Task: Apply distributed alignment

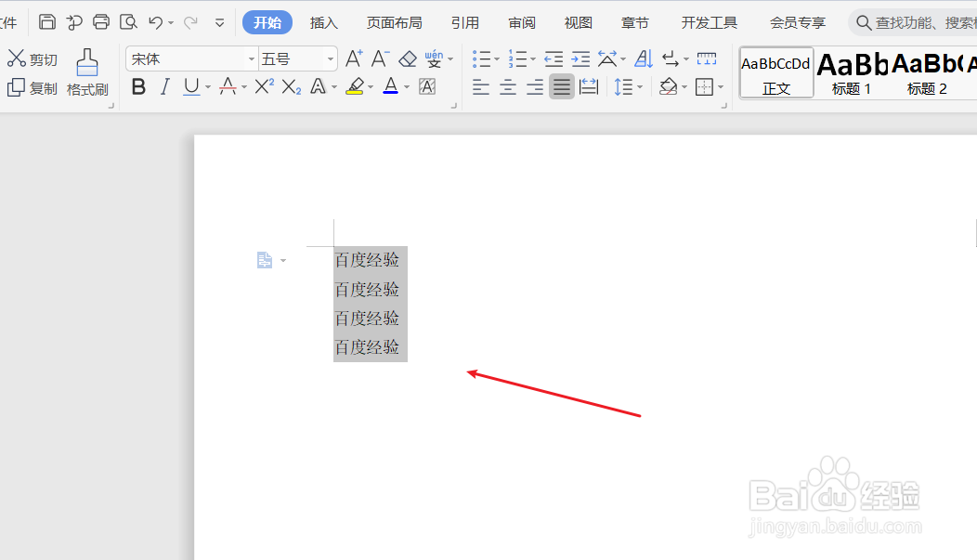Action: pyautogui.click(x=588, y=87)
